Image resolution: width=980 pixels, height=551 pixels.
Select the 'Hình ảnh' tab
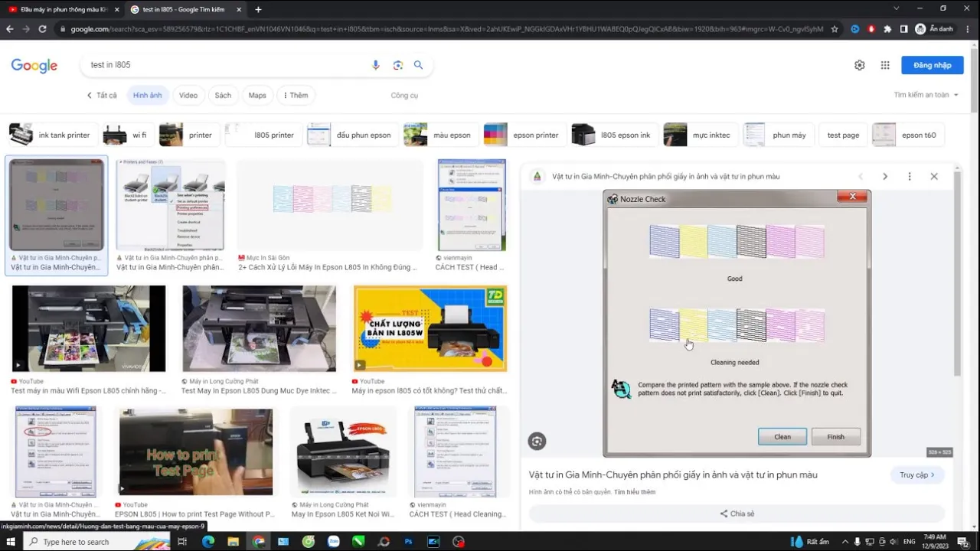pyautogui.click(x=147, y=95)
